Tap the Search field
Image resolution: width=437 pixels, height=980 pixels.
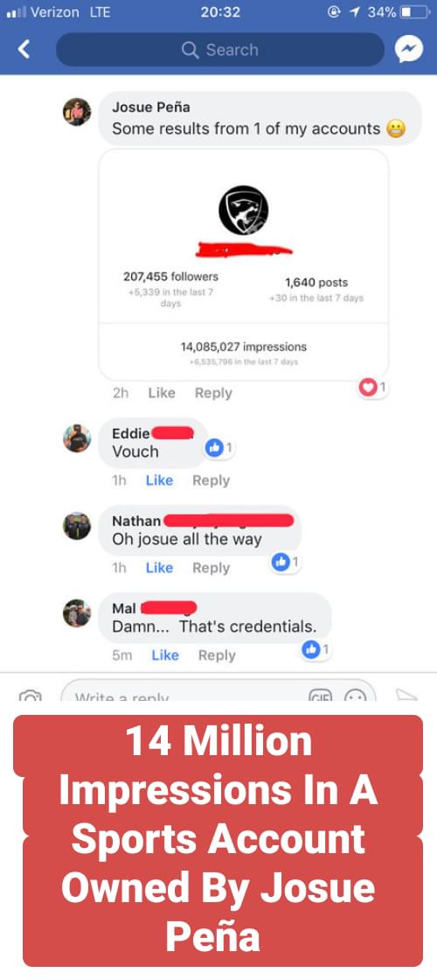(x=220, y=49)
